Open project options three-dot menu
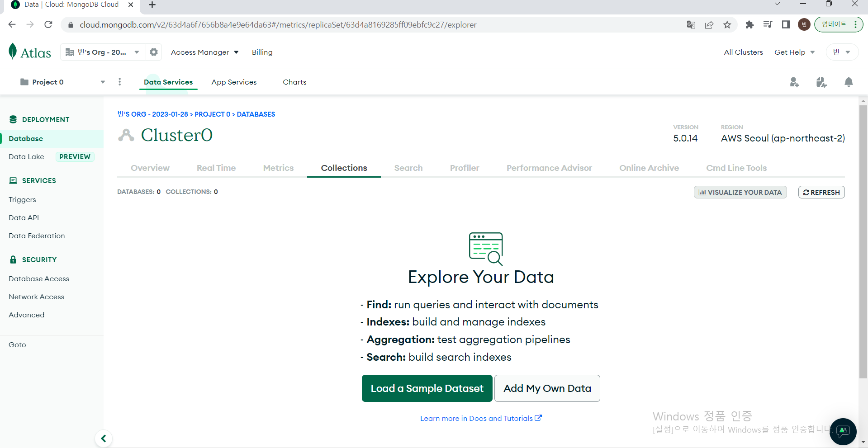The width and height of the screenshot is (868, 448). point(119,82)
